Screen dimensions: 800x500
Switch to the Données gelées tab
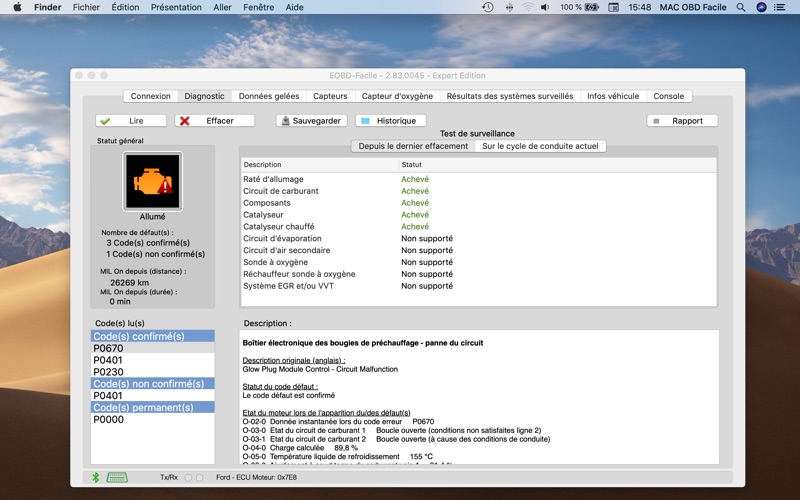pyautogui.click(x=269, y=96)
